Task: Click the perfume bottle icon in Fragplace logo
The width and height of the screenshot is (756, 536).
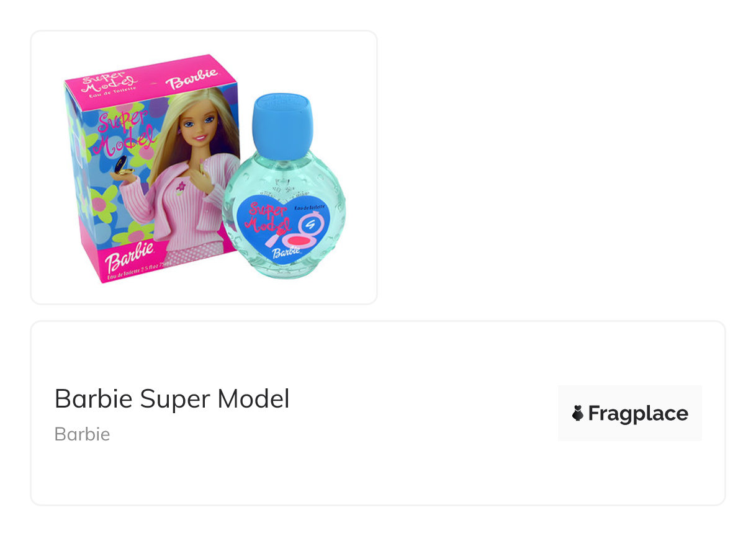Action: 577,414
